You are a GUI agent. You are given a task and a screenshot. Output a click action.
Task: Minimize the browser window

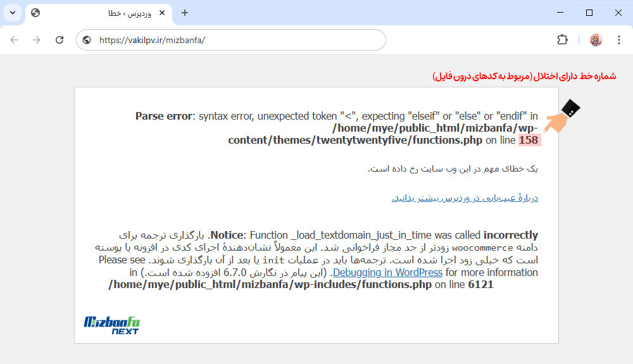coord(560,13)
